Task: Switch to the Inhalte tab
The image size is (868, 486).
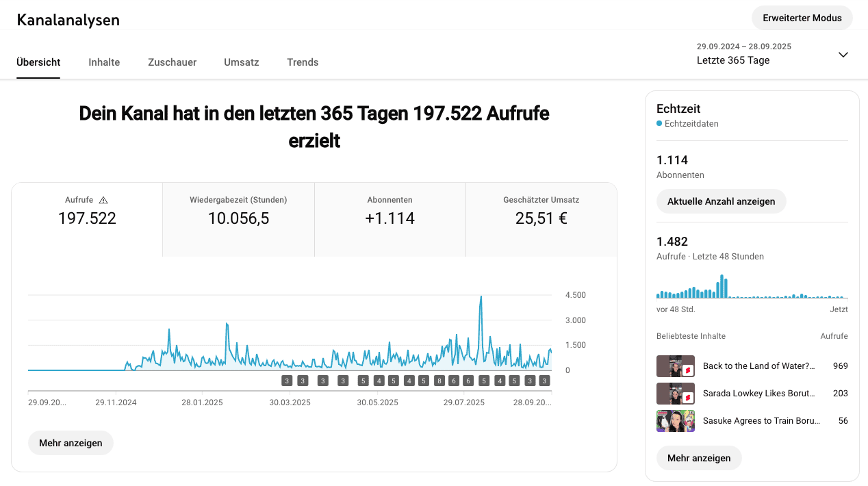Action: 104,62
